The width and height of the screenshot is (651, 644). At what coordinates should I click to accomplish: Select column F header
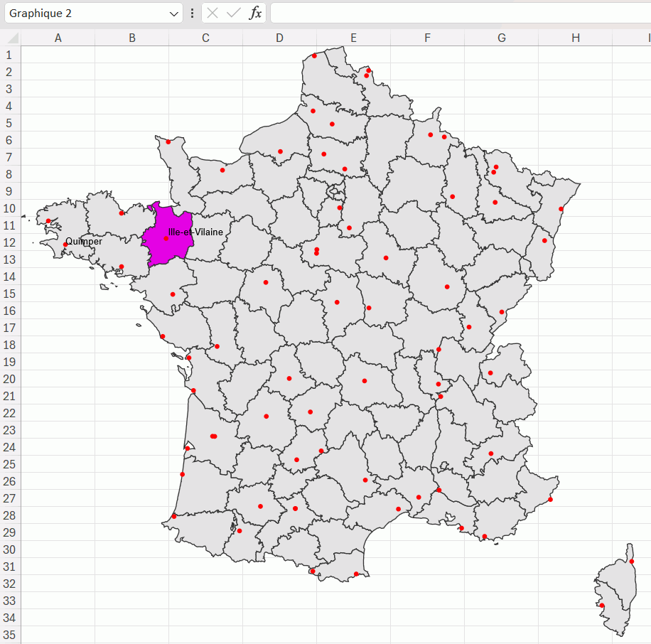[427, 38]
